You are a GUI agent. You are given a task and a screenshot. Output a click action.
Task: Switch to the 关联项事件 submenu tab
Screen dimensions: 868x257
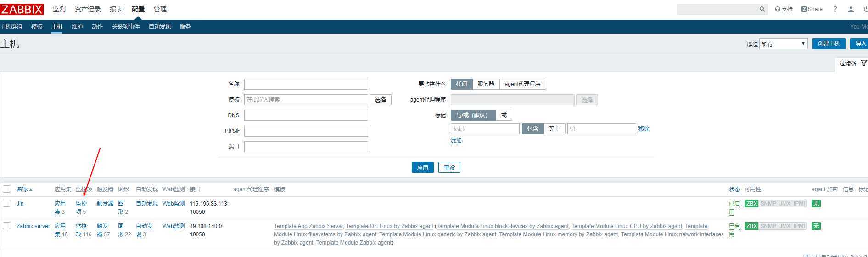(x=126, y=27)
